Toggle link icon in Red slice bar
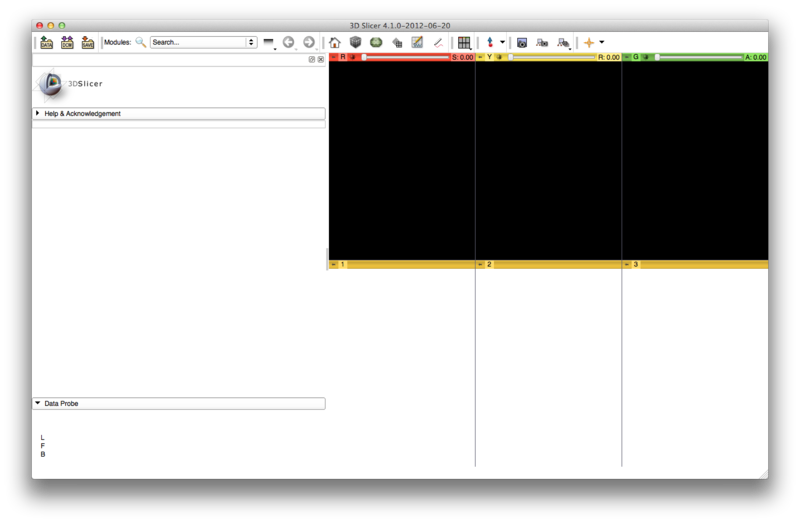The height and width of the screenshot is (523, 800). pyautogui.click(x=353, y=58)
